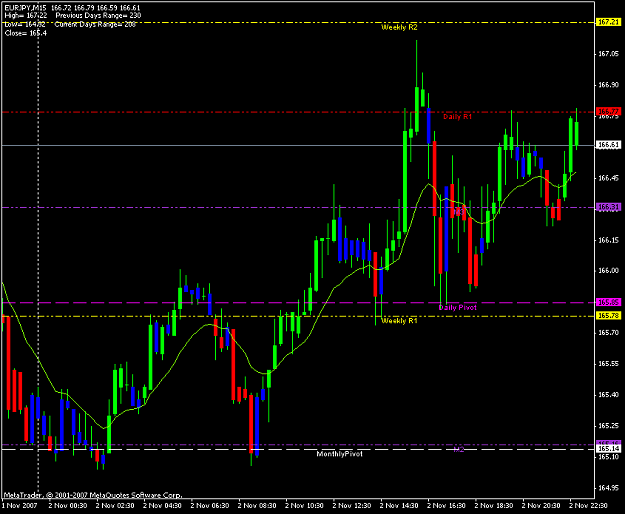Click the 166.90 price scale value
625x514 pixels.
click(x=609, y=85)
